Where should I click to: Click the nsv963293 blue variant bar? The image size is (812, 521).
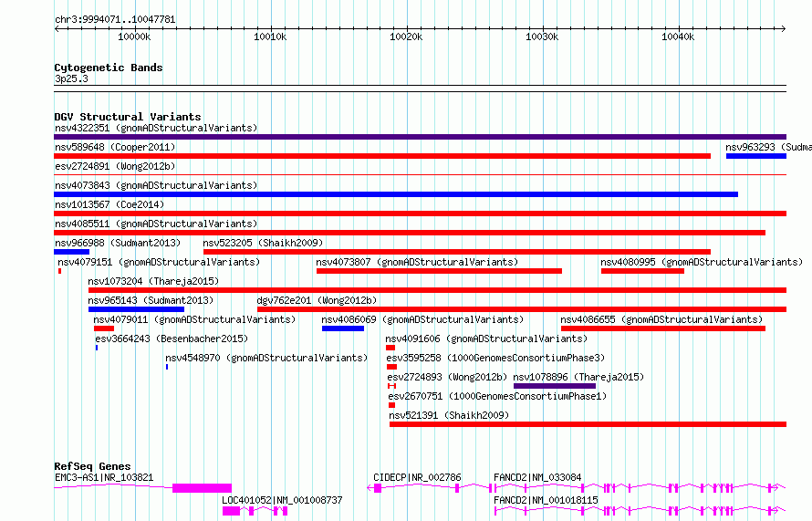pos(756,156)
